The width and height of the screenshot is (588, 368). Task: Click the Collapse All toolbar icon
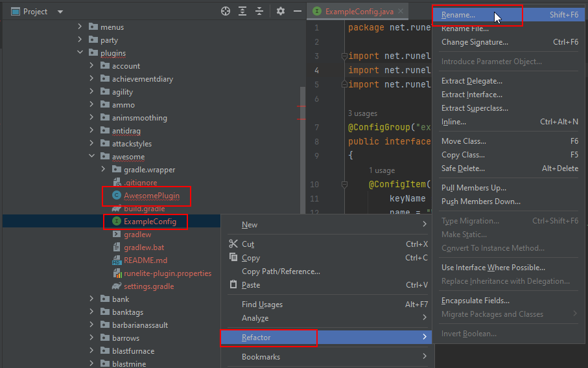[259, 11]
